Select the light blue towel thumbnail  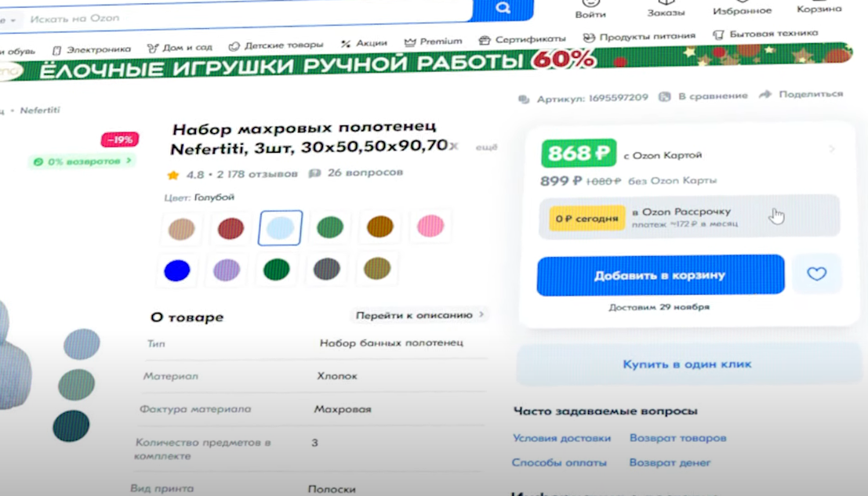pos(82,343)
